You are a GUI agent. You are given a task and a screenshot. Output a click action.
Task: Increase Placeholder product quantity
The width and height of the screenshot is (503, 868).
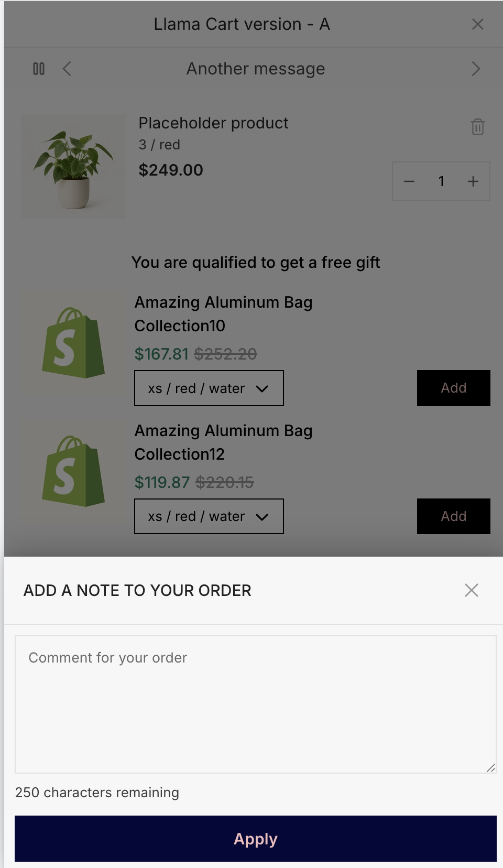pyautogui.click(x=473, y=181)
